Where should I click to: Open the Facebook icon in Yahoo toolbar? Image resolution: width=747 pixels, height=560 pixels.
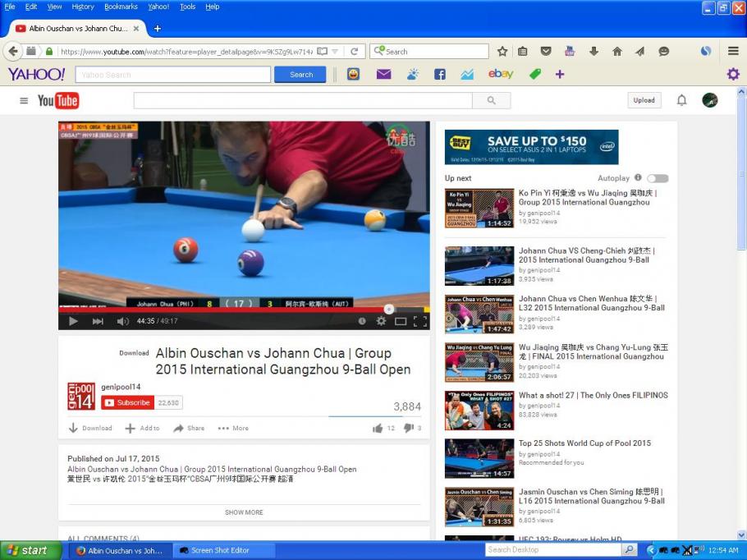point(440,74)
